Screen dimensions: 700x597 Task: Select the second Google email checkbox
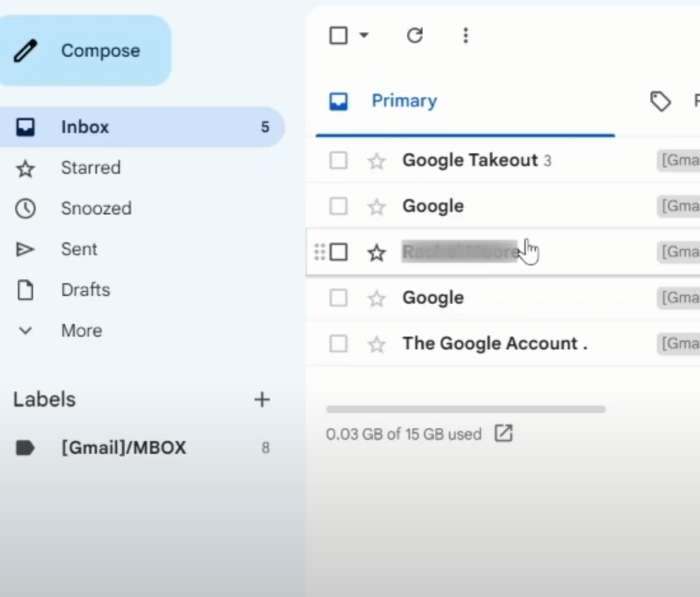[x=339, y=298]
